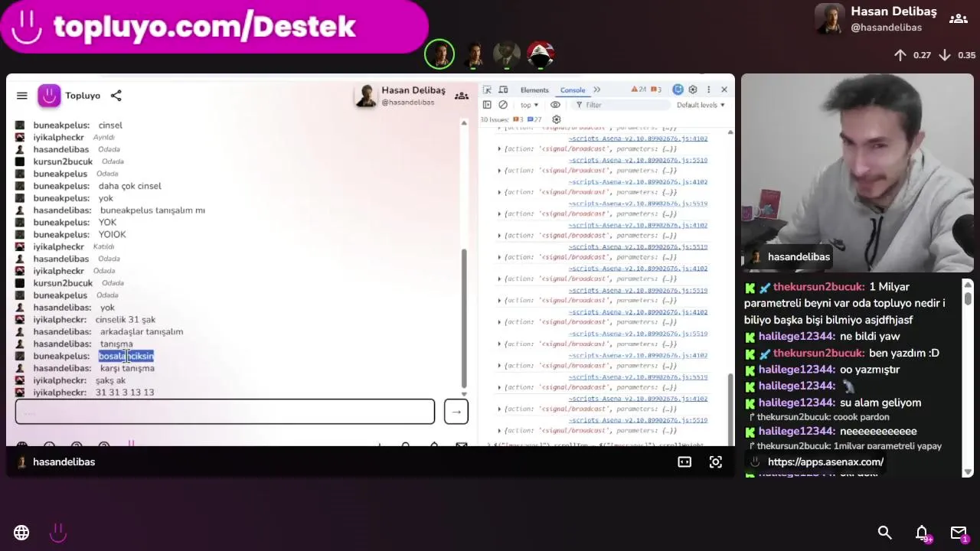Screen dimensions: 980x551
Task: Open DevTools settings gear in top toolbar
Action: 693,90
